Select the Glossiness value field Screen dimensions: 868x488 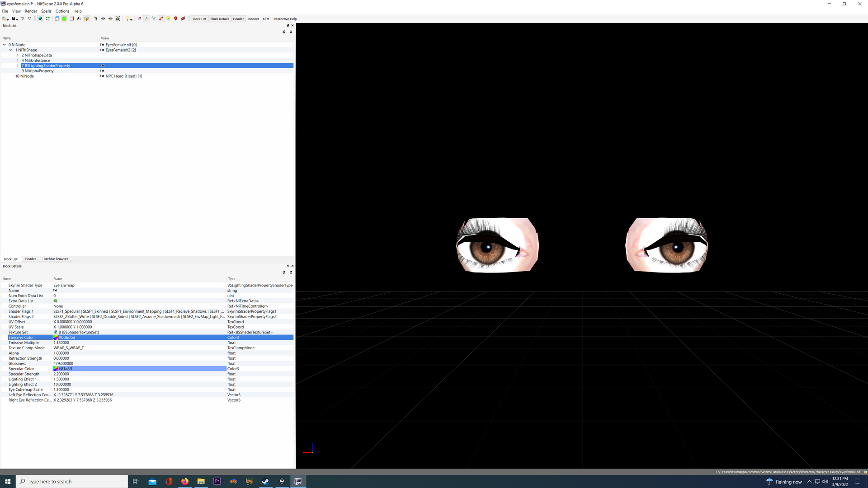tap(139, 364)
